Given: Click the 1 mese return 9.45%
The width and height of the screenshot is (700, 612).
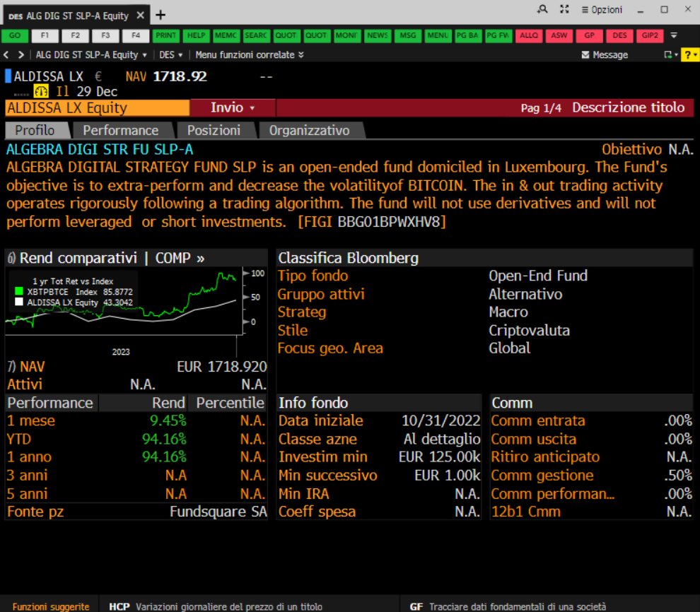Looking at the screenshot, I should (x=168, y=420).
